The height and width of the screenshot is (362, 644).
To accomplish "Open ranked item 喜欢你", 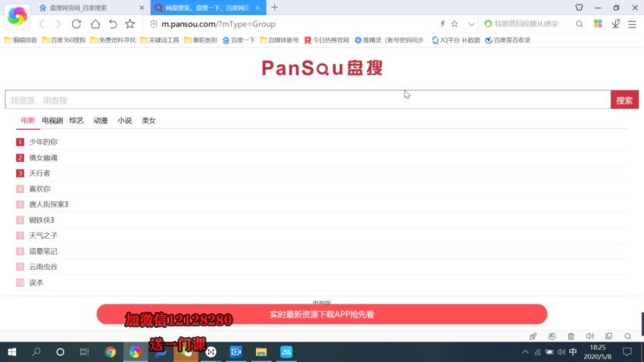I will [x=39, y=189].
